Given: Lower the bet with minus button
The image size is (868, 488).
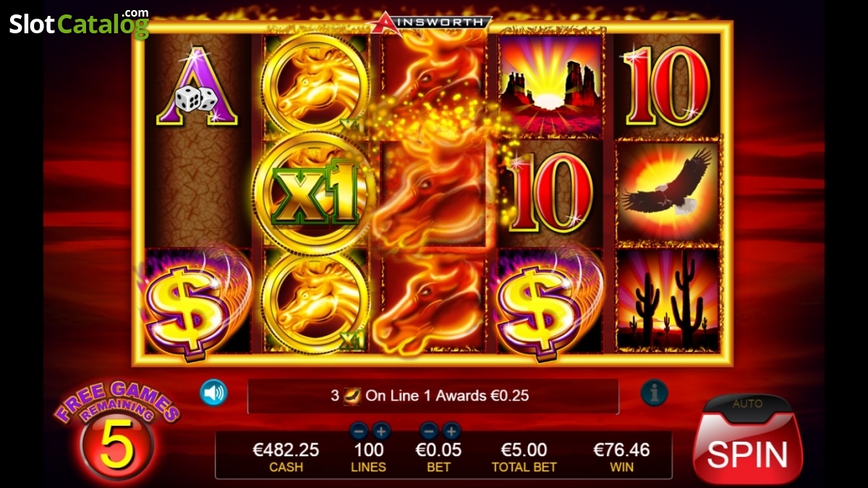Looking at the screenshot, I should coord(429,432).
